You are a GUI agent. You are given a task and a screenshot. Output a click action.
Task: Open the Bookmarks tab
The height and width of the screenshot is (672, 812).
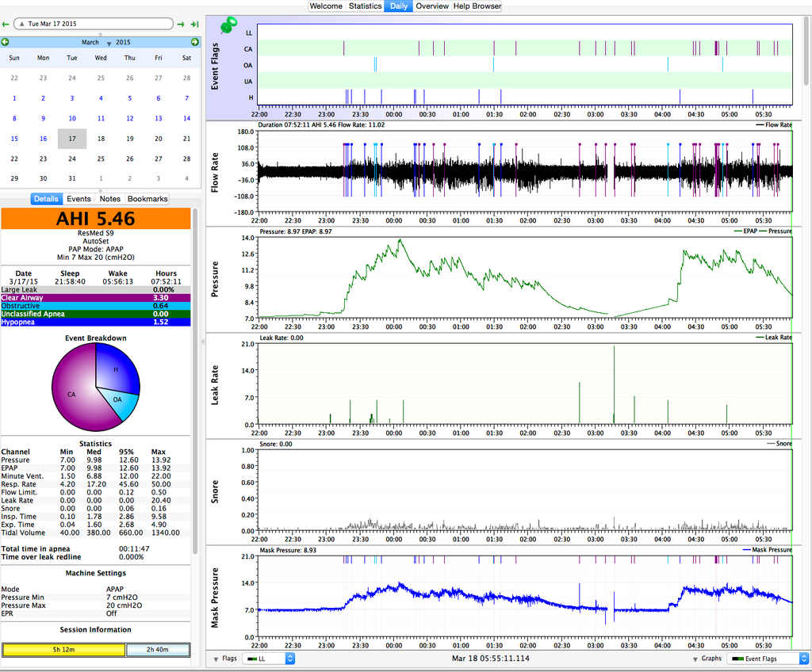click(x=147, y=199)
